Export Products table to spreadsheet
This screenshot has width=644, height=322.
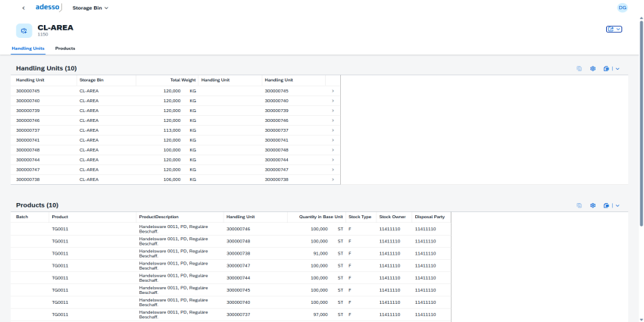pos(607,205)
